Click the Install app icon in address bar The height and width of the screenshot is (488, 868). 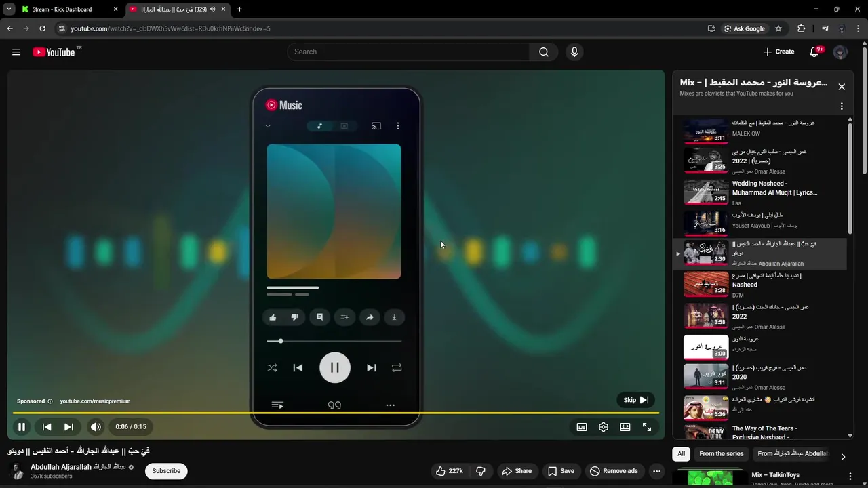[711, 28]
